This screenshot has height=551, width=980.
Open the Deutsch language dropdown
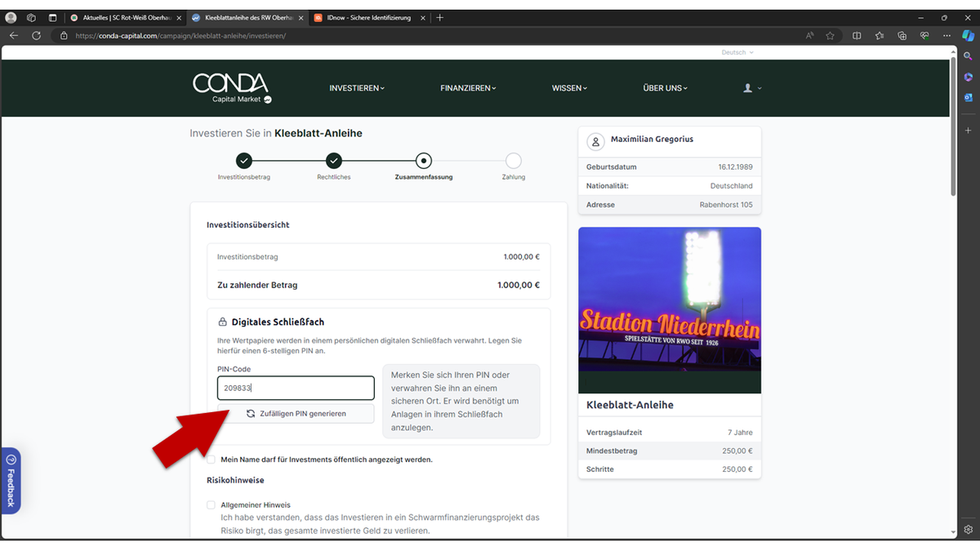737,52
